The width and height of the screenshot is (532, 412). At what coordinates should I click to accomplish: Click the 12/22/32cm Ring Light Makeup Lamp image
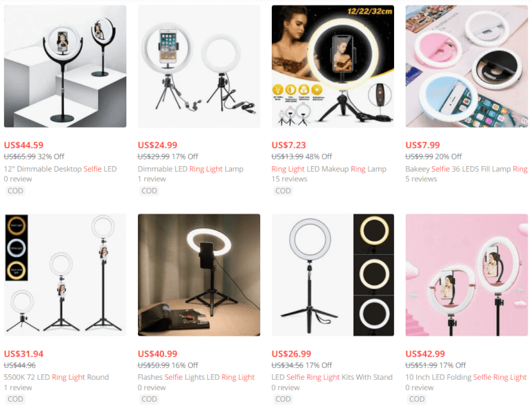[333, 66]
